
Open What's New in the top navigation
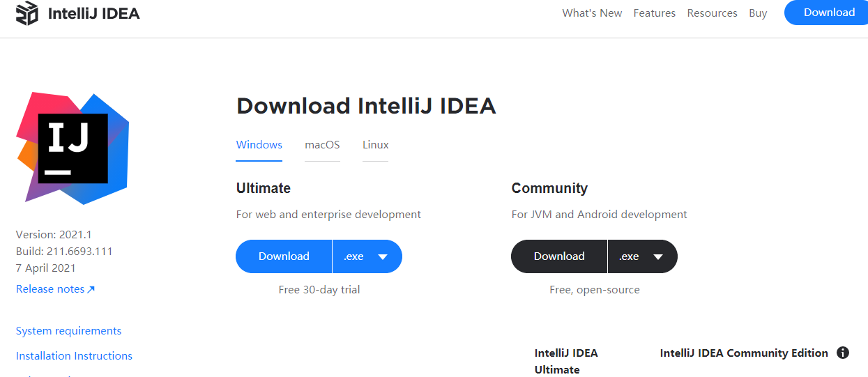coord(592,13)
